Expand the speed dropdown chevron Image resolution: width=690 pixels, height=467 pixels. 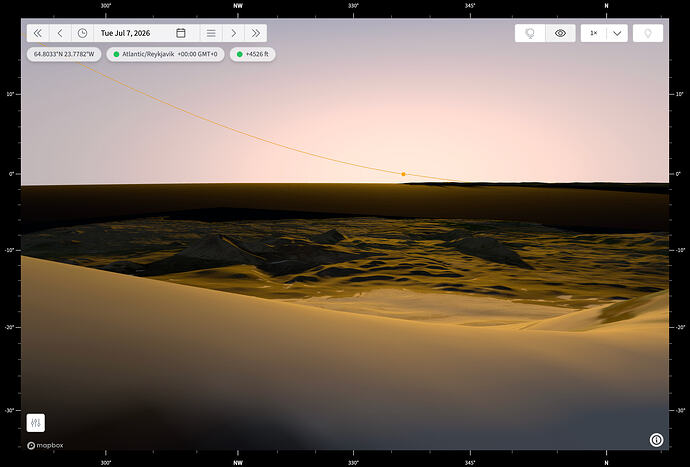coord(617,33)
